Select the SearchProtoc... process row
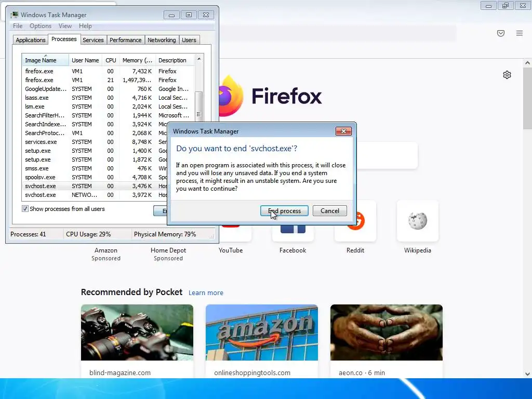This screenshot has width=532, height=399. [95, 133]
